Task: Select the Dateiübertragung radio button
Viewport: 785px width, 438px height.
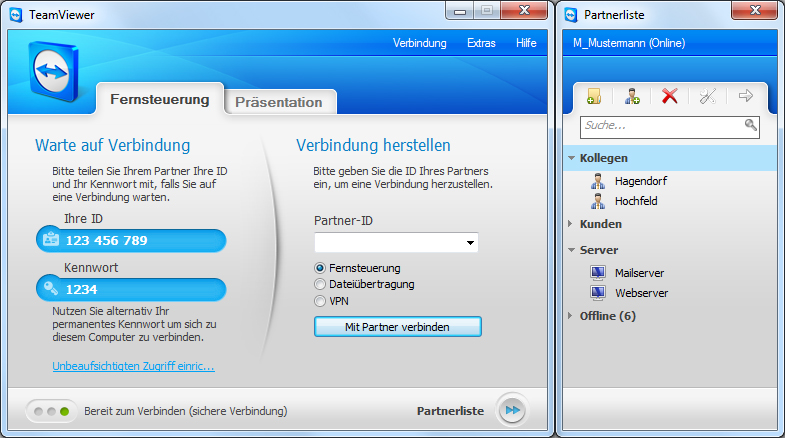Action: (319, 284)
